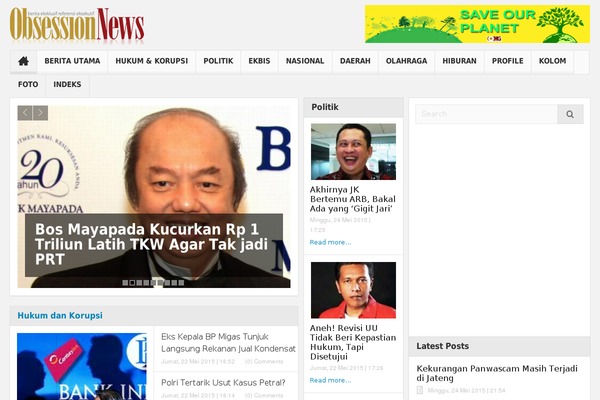Open Polri Tertarik Usut Kasus Petral article
This screenshot has height=400, width=600.
click(x=223, y=383)
